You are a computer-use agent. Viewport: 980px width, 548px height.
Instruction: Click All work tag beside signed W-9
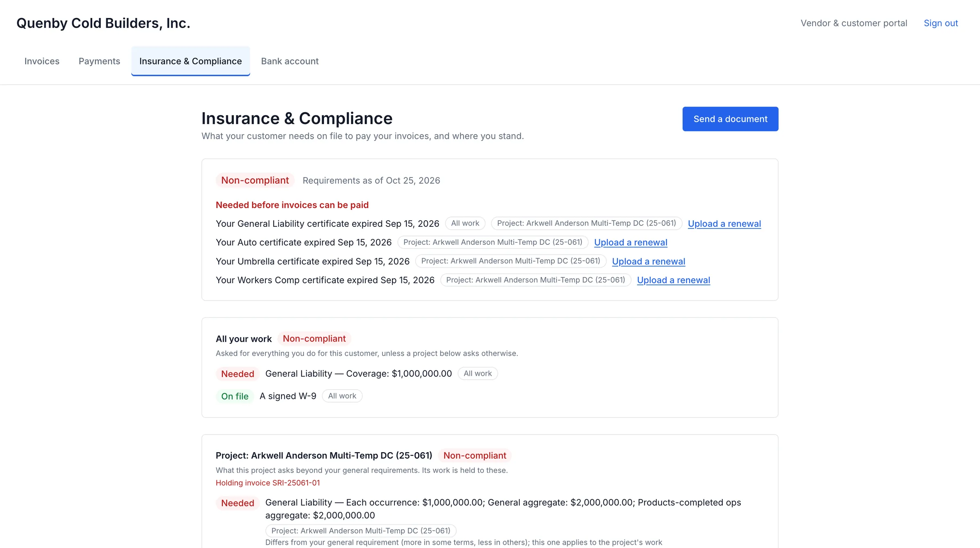tap(342, 396)
